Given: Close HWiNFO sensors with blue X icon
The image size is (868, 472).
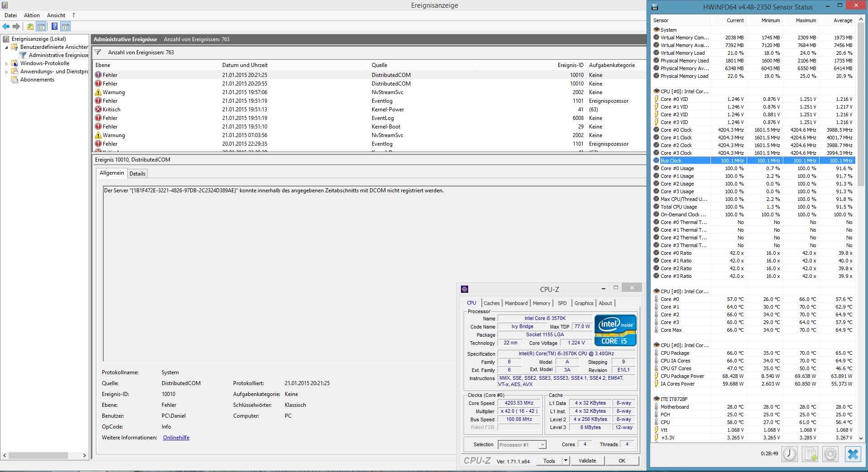Looking at the screenshot, I should pos(853,454).
